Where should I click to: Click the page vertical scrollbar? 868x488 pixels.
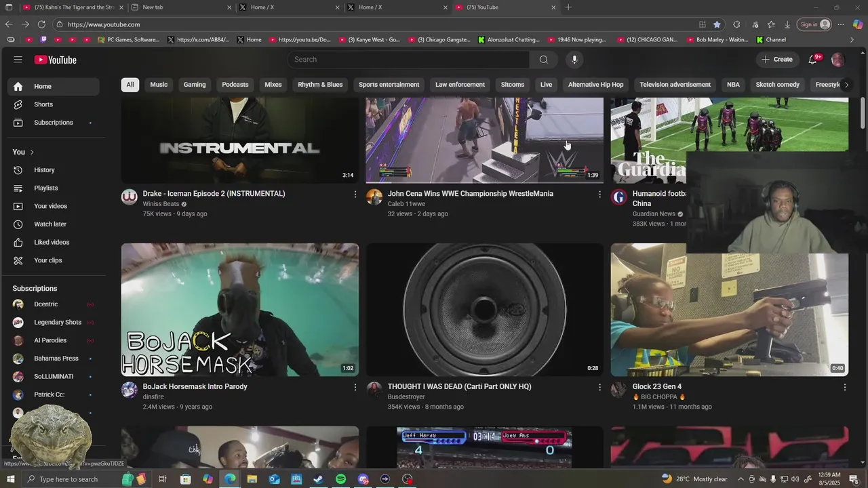863,112
